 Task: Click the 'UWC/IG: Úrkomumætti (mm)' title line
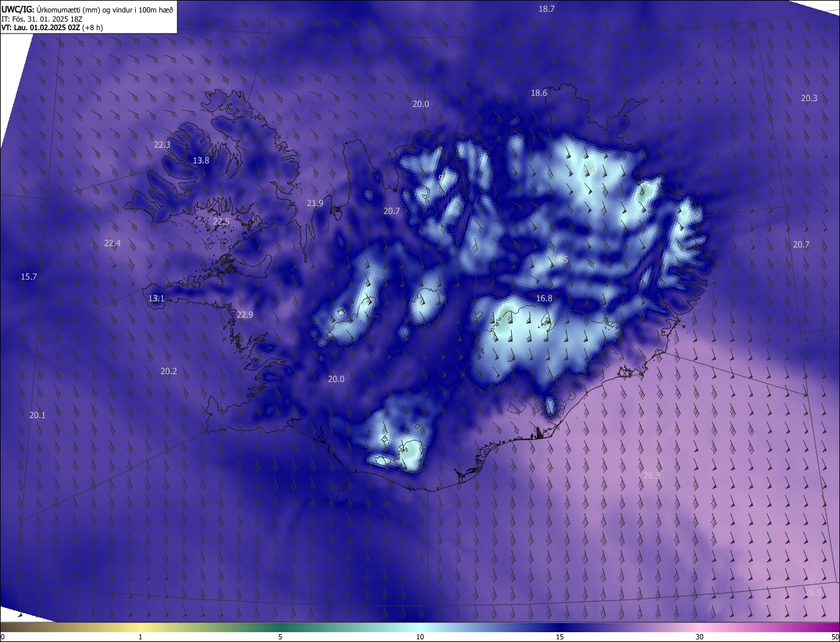87,9
